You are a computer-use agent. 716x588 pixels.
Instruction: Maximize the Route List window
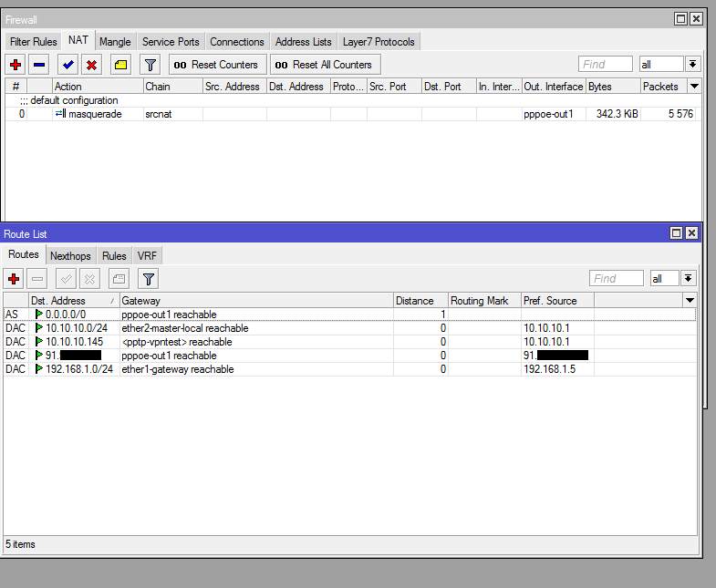point(676,233)
